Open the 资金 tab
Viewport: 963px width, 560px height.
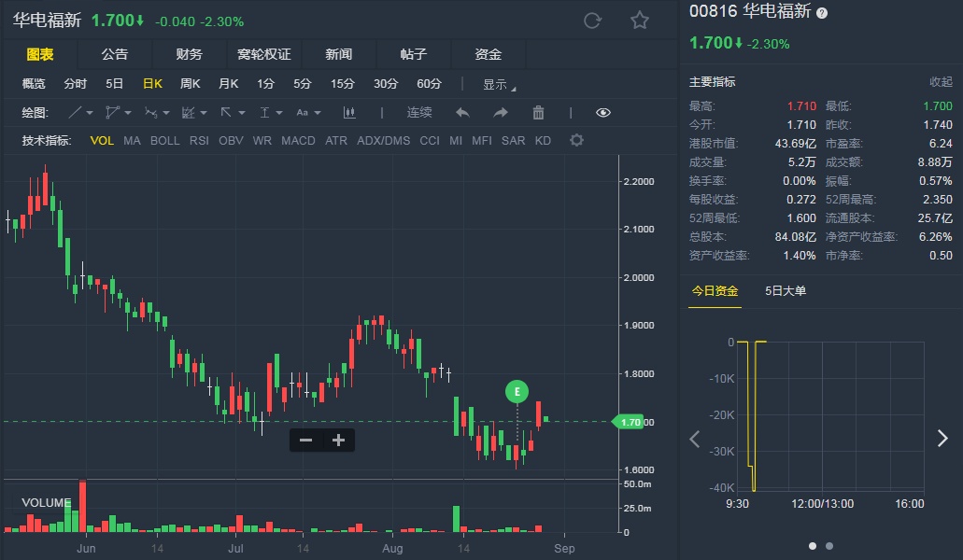489,54
